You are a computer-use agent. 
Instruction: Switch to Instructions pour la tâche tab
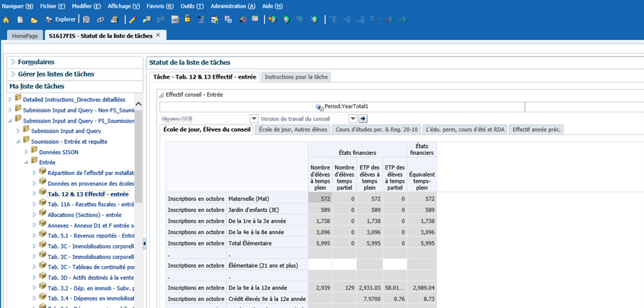click(296, 76)
